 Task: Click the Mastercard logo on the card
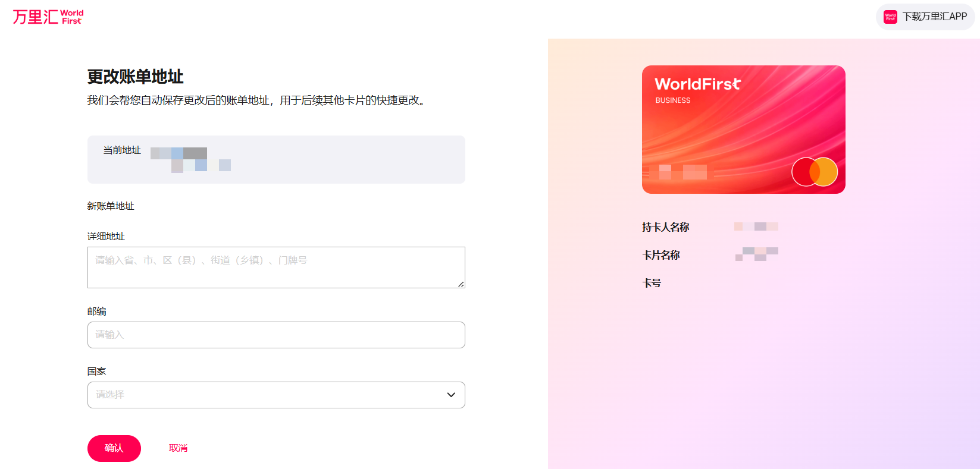815,172
